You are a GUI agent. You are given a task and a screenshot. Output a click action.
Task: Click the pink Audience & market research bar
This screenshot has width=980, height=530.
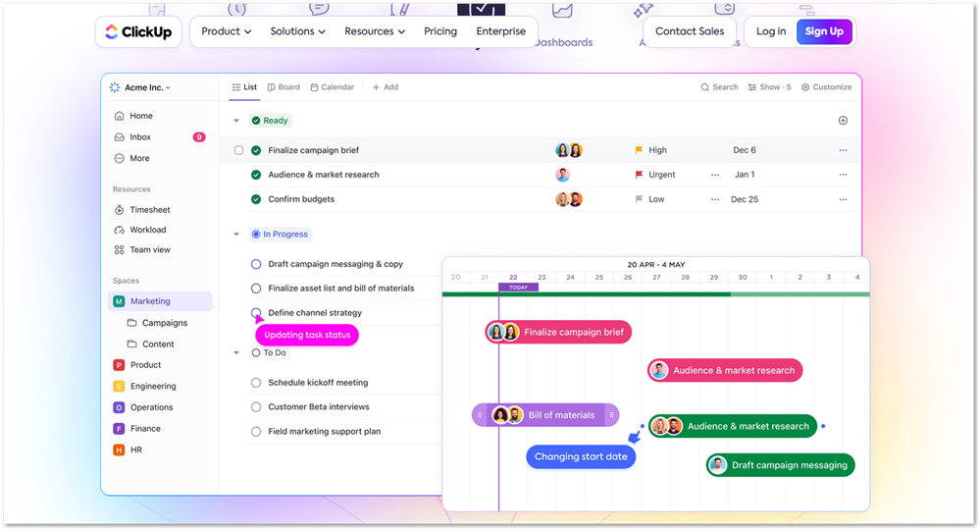pyautogui.click(x=725, y=371)
